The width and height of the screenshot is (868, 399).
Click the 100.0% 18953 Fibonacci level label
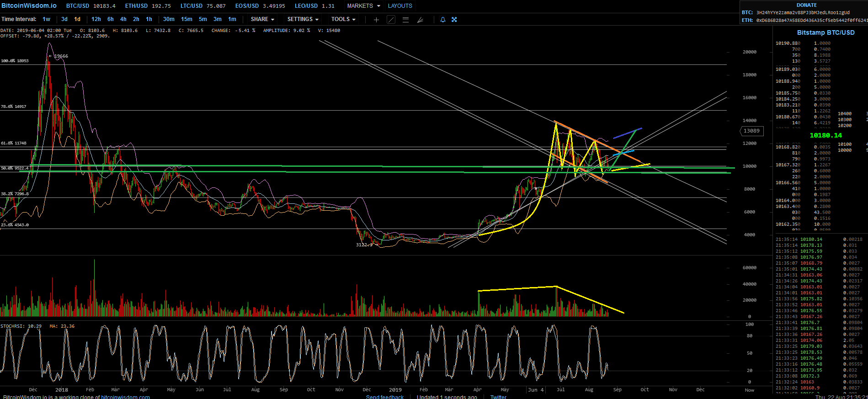point(15,61)
